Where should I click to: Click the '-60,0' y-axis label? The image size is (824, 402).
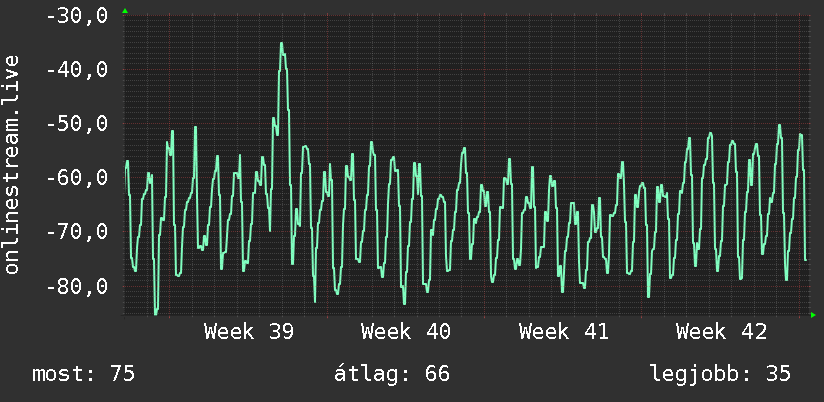tap(77, 178)
